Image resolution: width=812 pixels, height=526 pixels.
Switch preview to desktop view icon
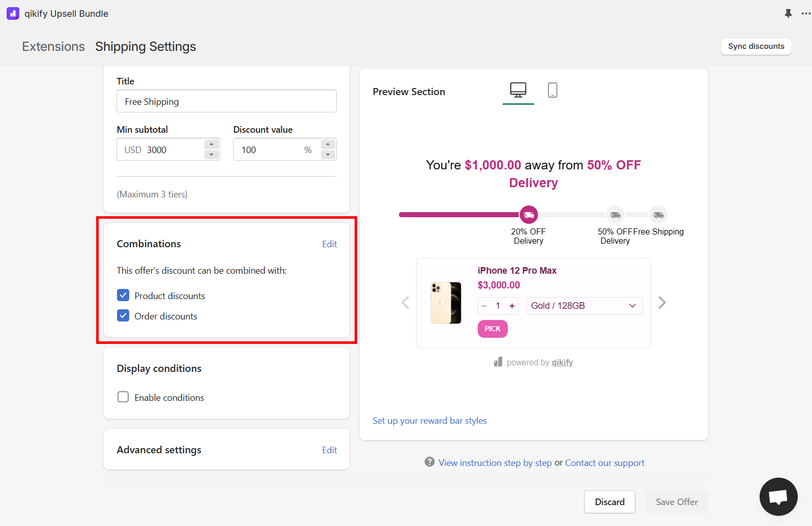(x=518, y=90)
